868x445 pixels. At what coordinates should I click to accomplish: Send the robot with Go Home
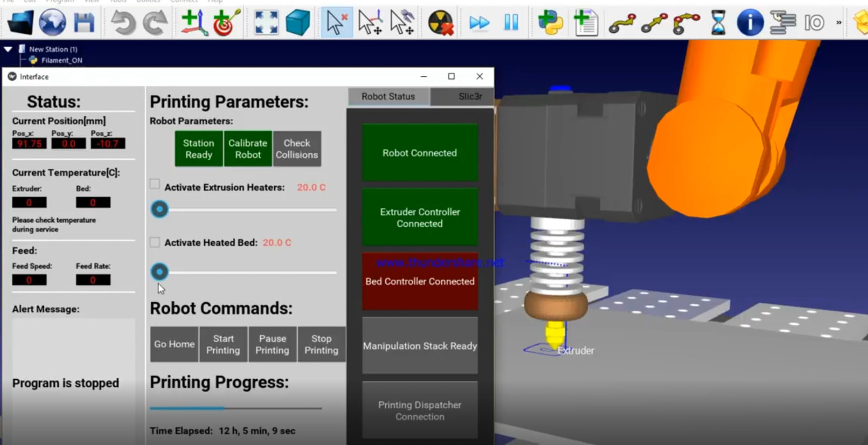click(x=174, y=344)
